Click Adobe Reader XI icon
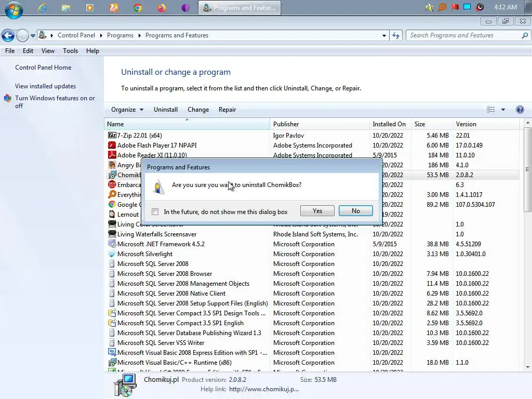 [x=112, y=155]
